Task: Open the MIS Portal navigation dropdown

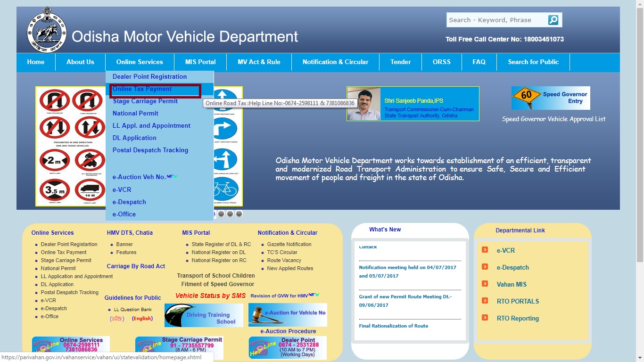Action: (200, 62)
